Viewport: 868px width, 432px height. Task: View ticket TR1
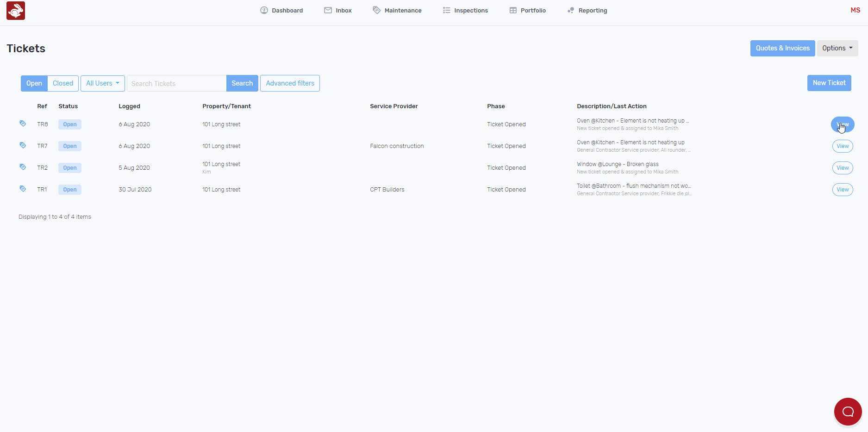click(843, 190)
